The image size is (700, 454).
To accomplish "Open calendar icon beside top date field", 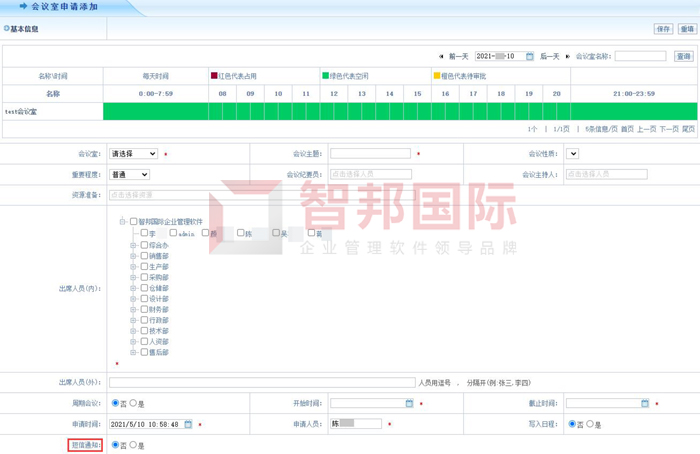I will pos(530,57).
